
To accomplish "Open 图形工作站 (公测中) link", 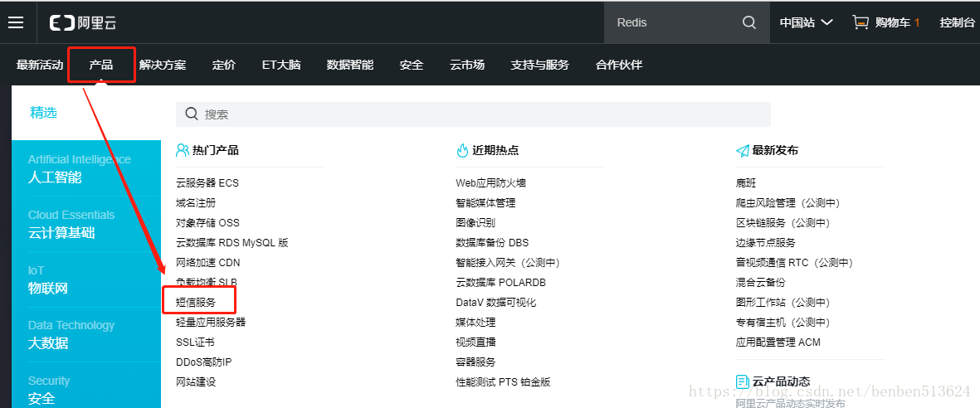I will [783, 303].
